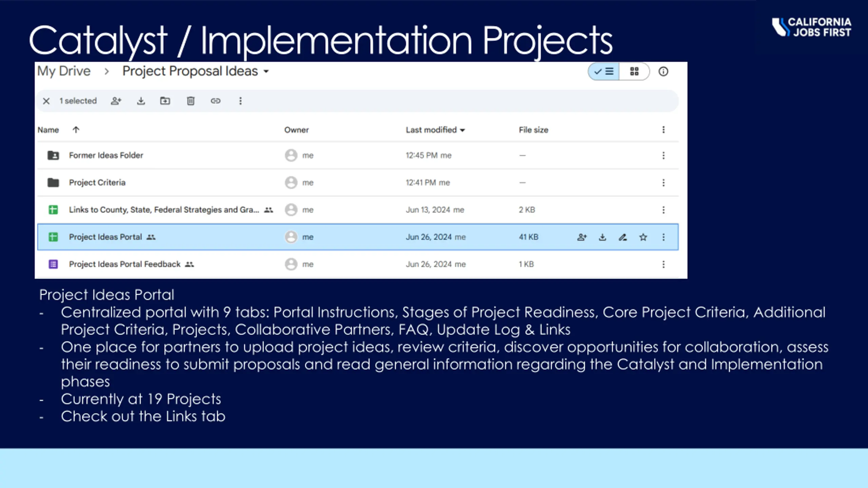The height and width of the screenshot is (488, 868).
Task: Select the Project Ideas Portal Feedback form
Action: pos(124,264)
